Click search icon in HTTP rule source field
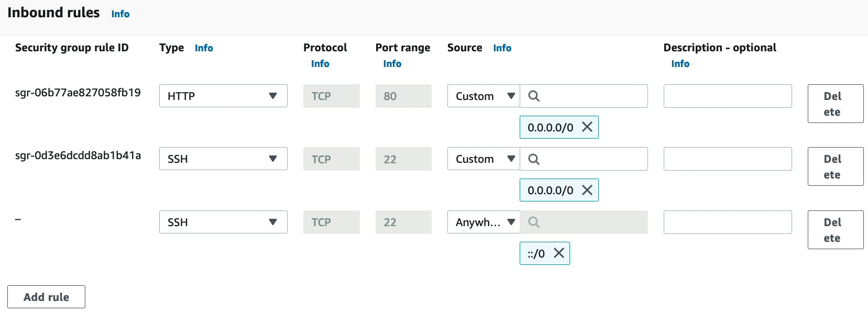Viewport: 868px width, 313px height. tap(534, 96)
